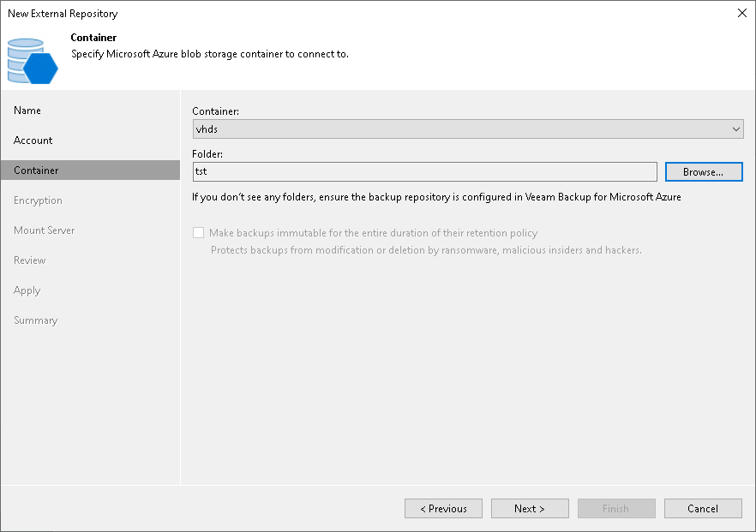Close the New External Repository dialog
756x532 pixels.
click(742, 13)
